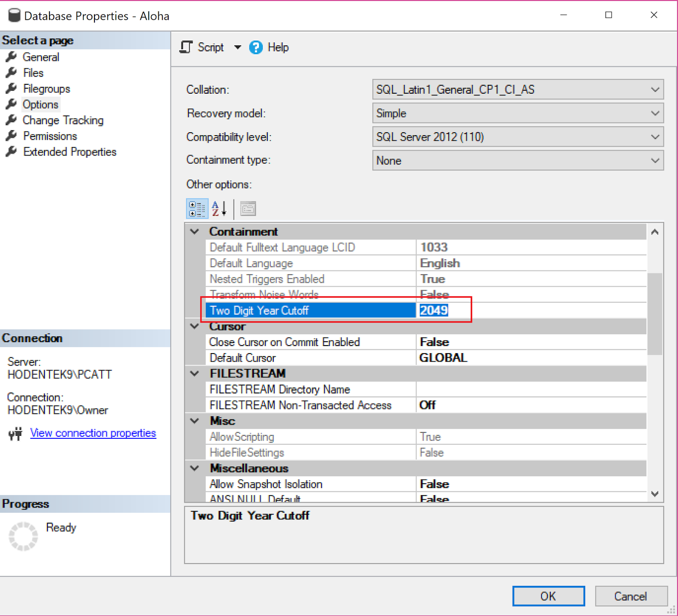678x616 pixels.
Task: Switch to the Permissions page
Action: click(50, 136)
